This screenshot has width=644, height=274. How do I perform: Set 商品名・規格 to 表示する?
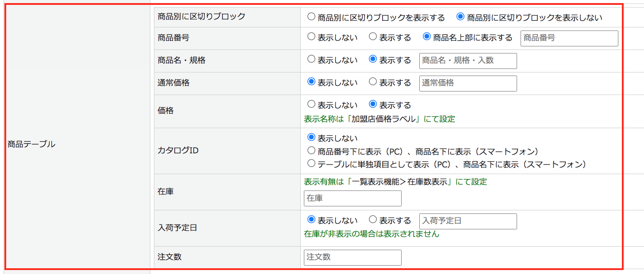(373, 60)
